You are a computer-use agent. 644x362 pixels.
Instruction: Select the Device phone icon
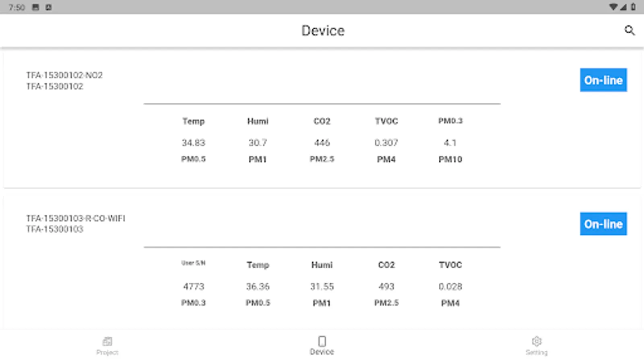click(x=322, y=341)
